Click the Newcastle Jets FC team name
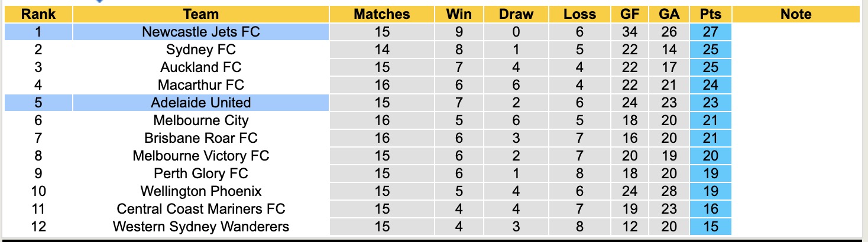 click(200, 32)
